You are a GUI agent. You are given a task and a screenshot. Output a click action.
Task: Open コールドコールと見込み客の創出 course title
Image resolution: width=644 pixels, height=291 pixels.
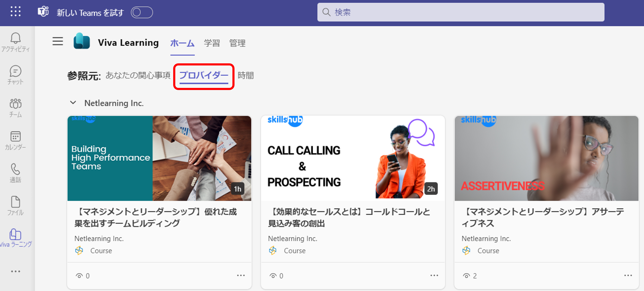pyautogui.click(x=349, y=217)
